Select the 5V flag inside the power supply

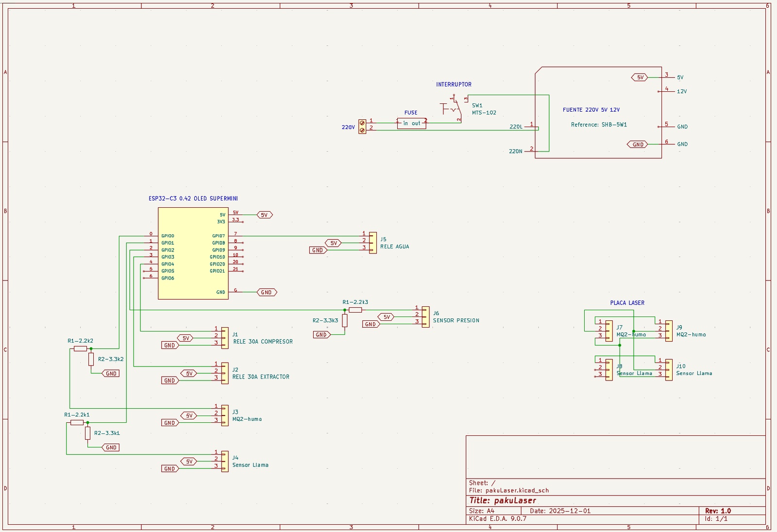coord(640,77)
